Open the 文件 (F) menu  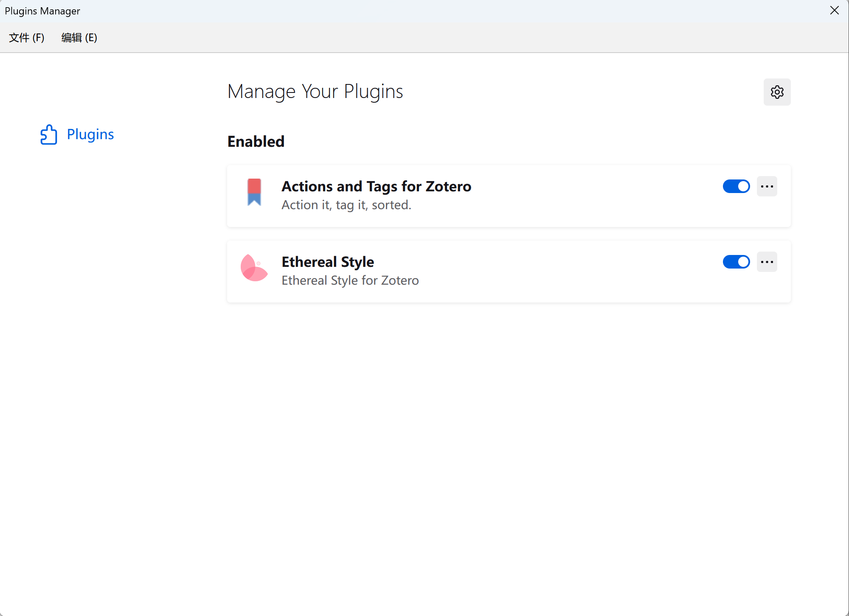tap(27, 38)
